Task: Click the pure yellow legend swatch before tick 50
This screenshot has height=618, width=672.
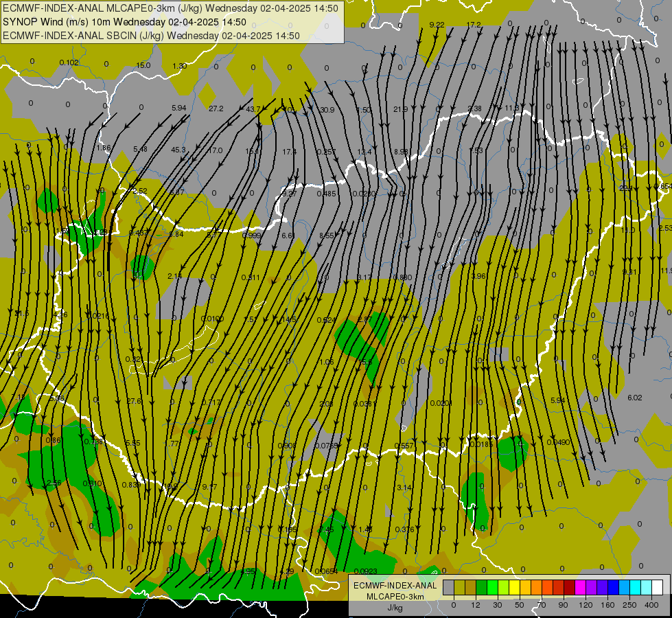Action: 514,588
